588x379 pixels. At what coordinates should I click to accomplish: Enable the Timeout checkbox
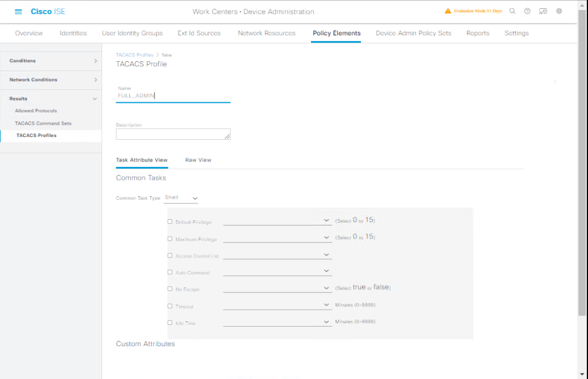pyautogui.click(x=170, y=306)
